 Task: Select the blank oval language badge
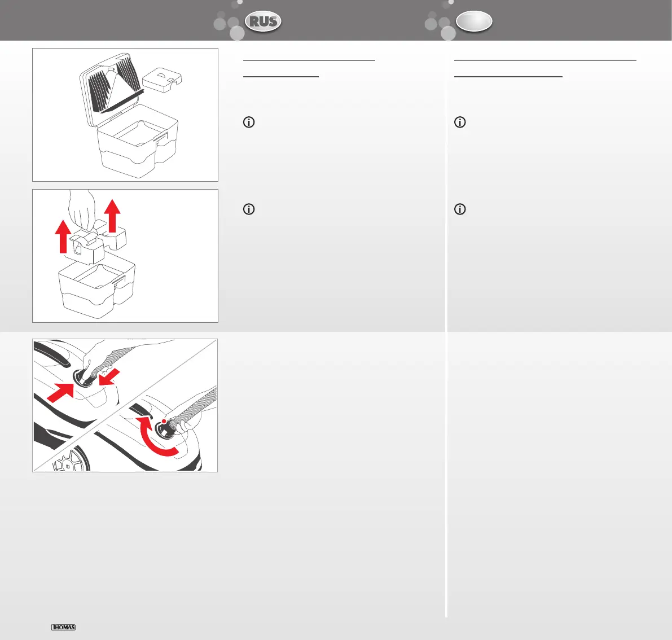pos(473,21)
